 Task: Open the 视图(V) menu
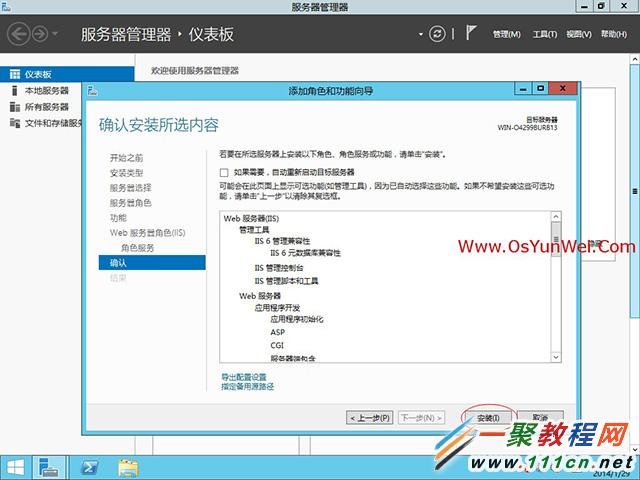pyautogui.click(x=579, y=34)
